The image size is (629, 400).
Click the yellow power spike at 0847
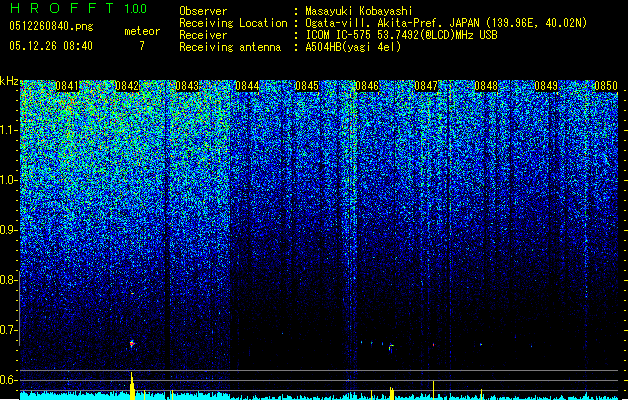pos(433,390)
